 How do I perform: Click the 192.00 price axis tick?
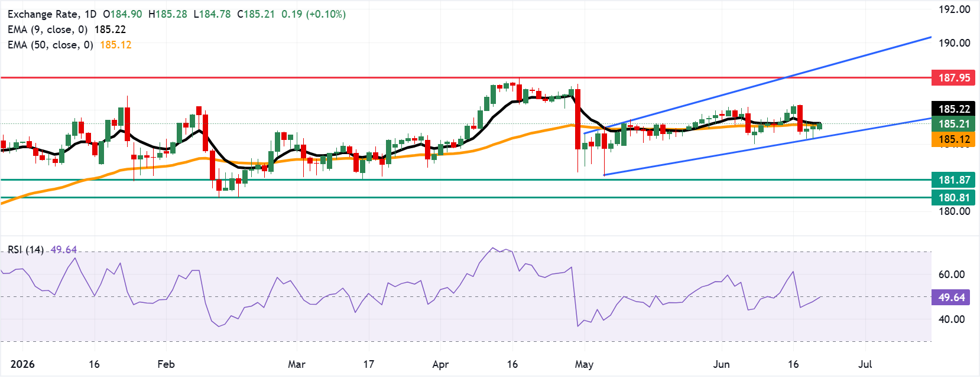point(955,9)
